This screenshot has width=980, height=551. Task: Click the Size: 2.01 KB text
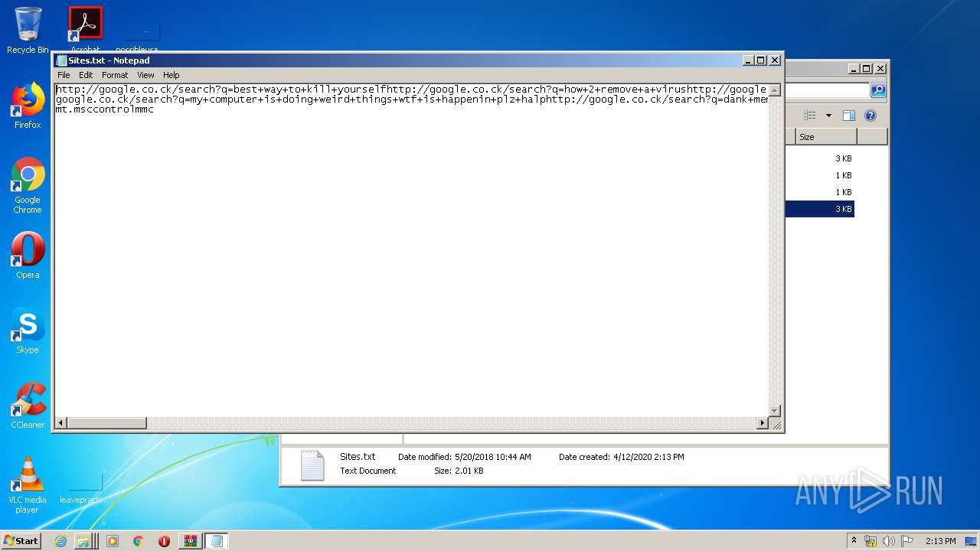[459, 471]
